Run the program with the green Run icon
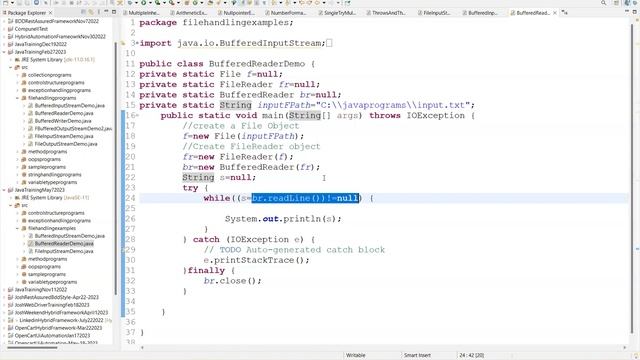Viewport: 640px width, 360px height. tap(144, 3)
